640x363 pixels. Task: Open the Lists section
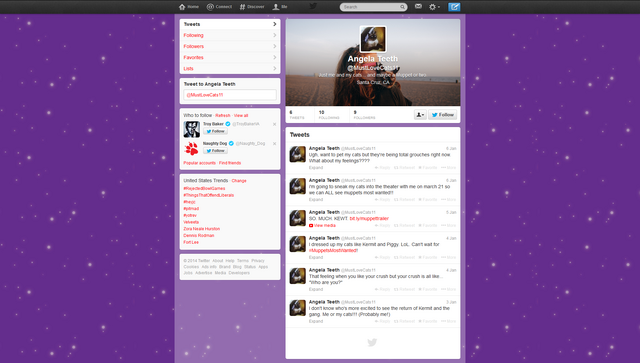pos(230,68)
